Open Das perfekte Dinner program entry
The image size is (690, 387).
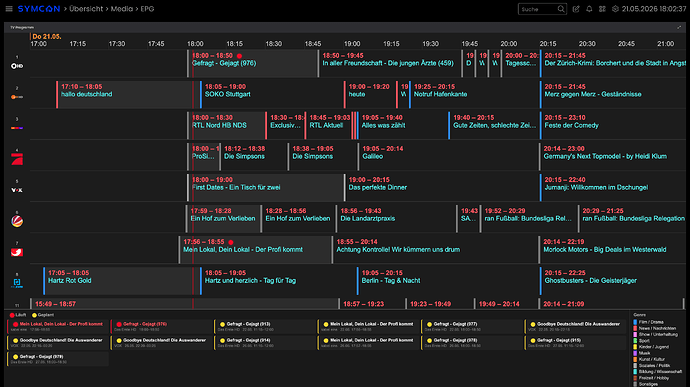[x=442, y=188]
